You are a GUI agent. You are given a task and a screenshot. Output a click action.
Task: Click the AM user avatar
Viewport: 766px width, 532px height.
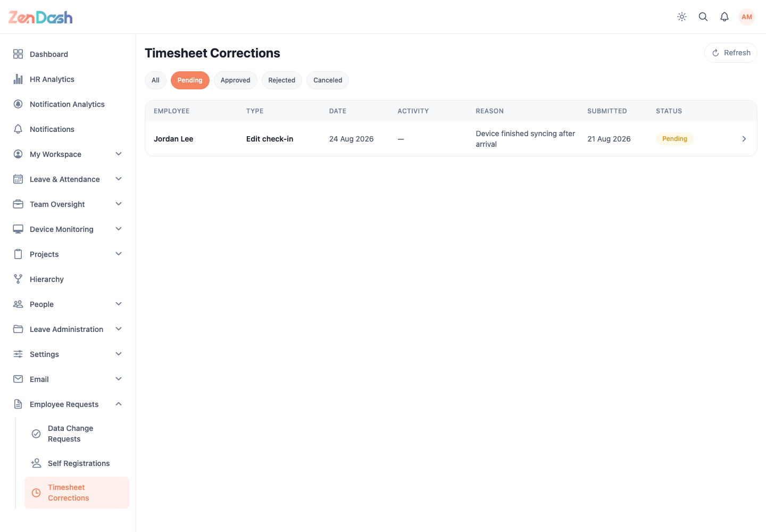747,17
